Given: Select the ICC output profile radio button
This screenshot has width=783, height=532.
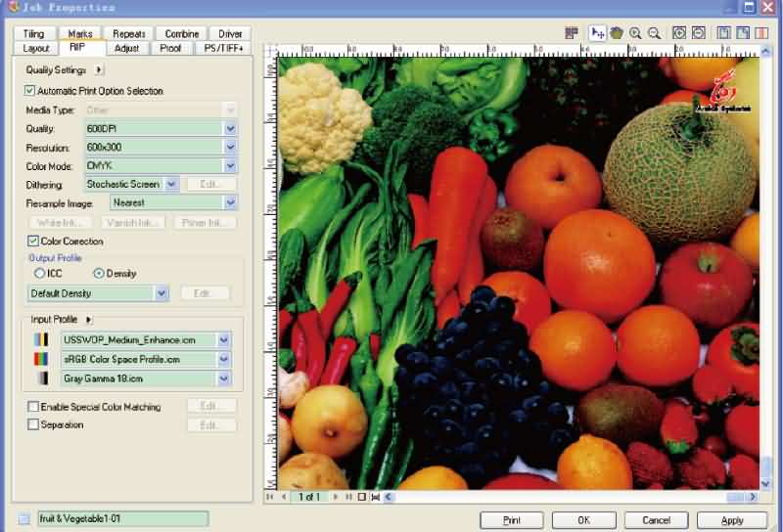Looking at the screenshot, I should [40, 274].
